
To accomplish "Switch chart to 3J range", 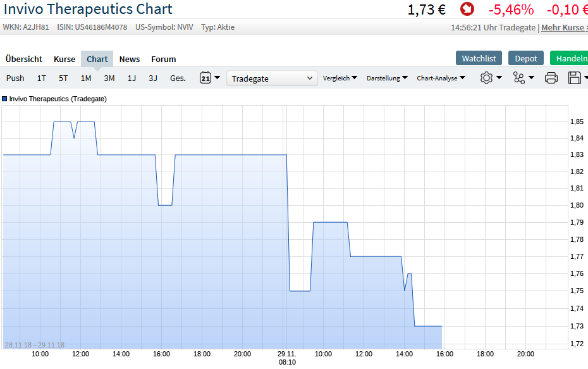I will [152, 78].
